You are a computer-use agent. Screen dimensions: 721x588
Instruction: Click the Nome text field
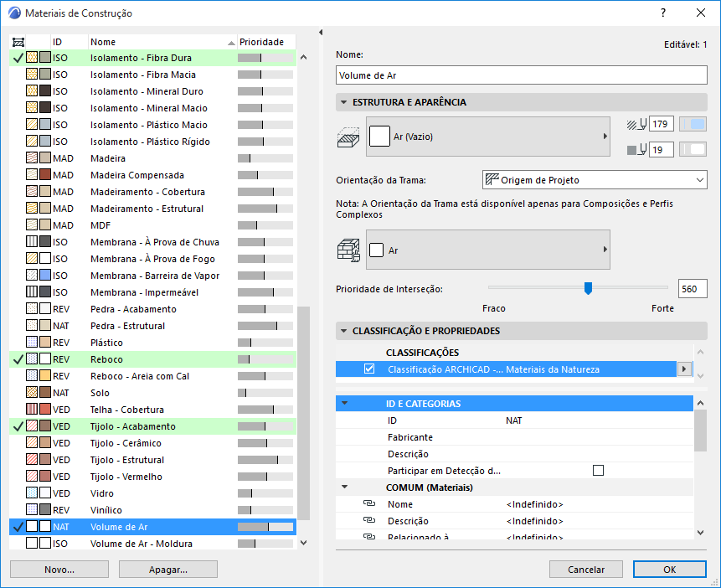[x=522, y=75]
